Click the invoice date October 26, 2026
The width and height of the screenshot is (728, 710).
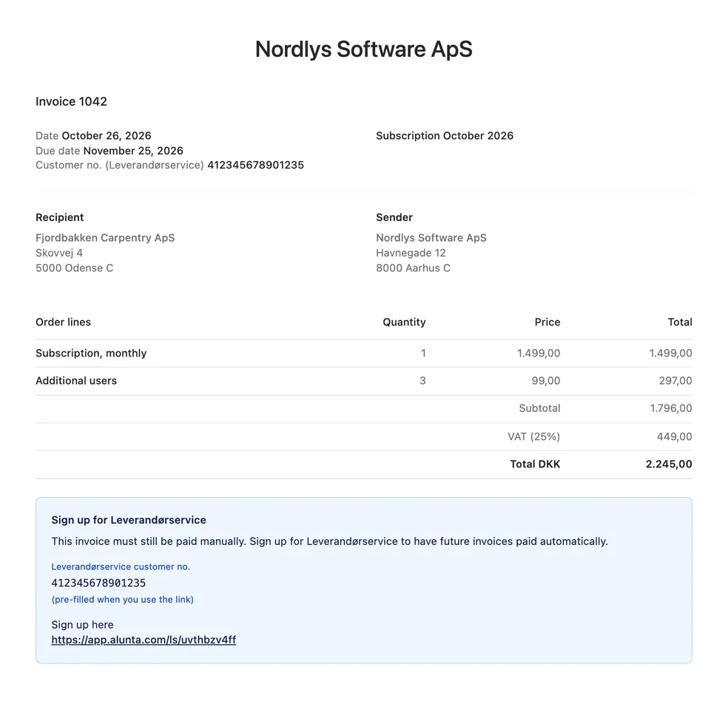point(107,135)
